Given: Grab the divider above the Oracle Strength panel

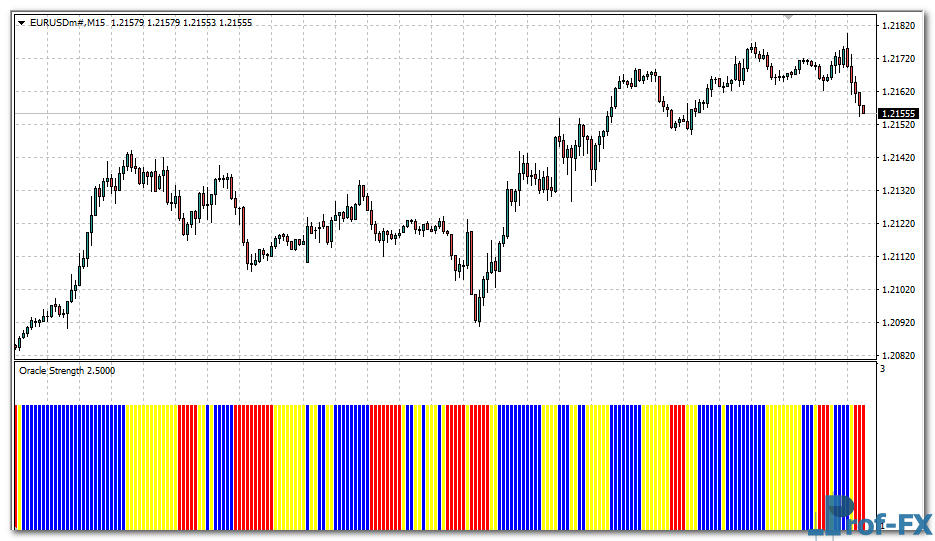Looking at the screenshot, I should [x=440, y=361].
